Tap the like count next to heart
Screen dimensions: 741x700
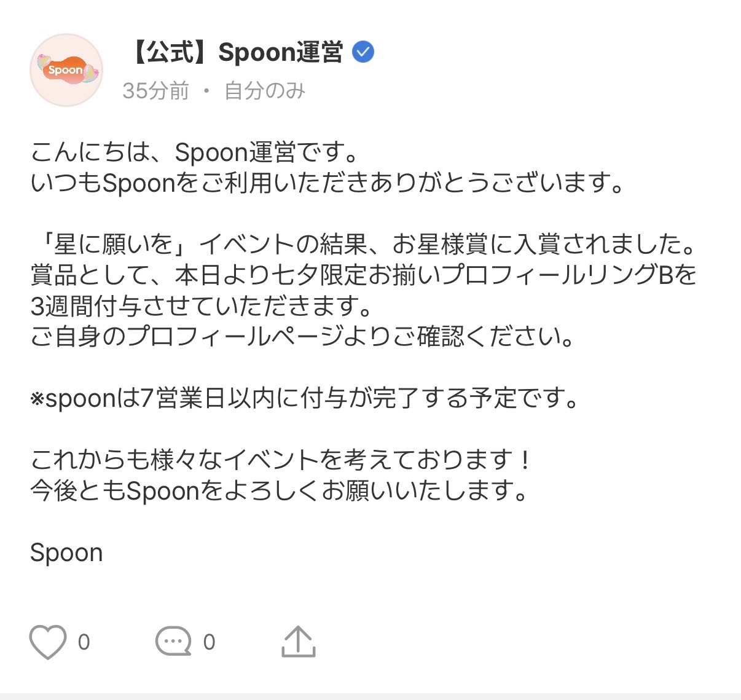click(84, 642)
